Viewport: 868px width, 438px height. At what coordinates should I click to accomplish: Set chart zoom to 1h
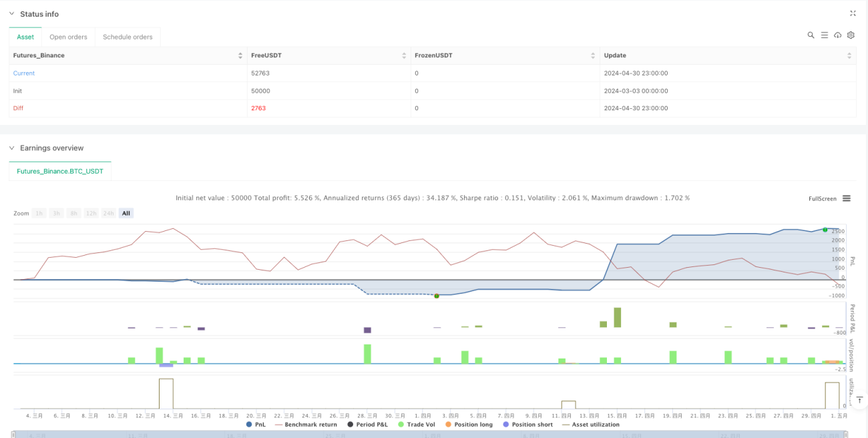click(x=39, y=213)
